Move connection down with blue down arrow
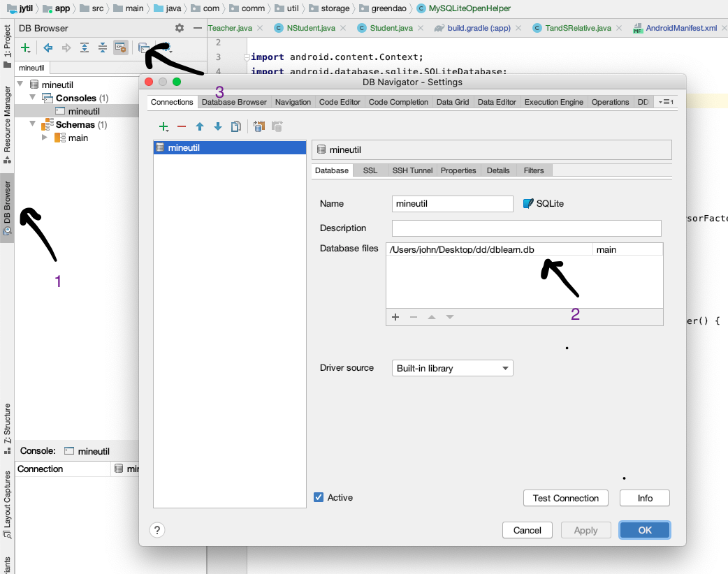728x574 pixels. [217, 126]
